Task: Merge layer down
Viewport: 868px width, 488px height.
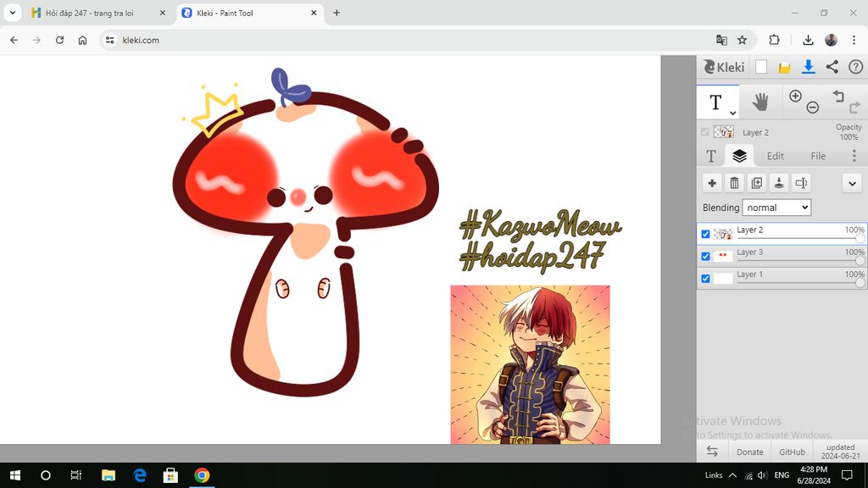Action: (x=779, y=183)
